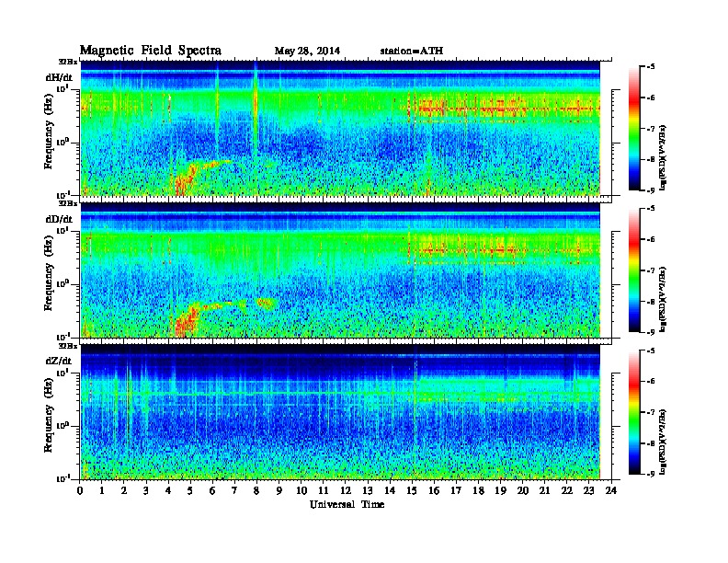
Task: Click the hour "4" tick label
Action: [x=168, y=491]
